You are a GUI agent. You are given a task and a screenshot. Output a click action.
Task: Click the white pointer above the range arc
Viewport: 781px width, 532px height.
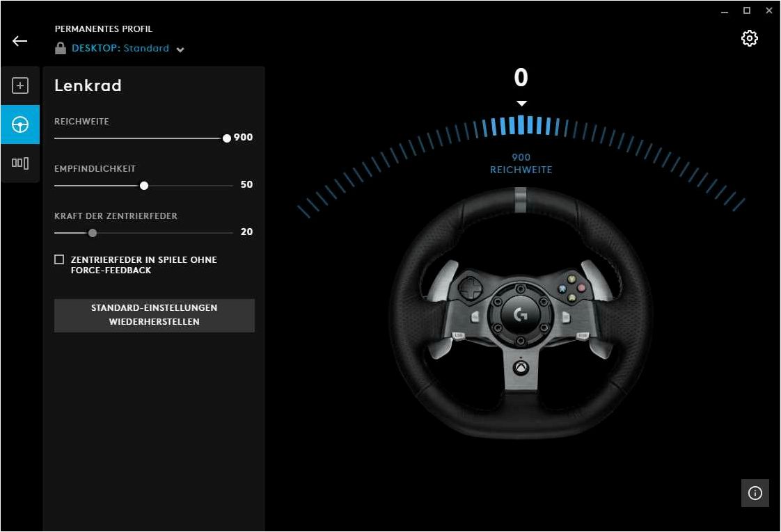521,104
